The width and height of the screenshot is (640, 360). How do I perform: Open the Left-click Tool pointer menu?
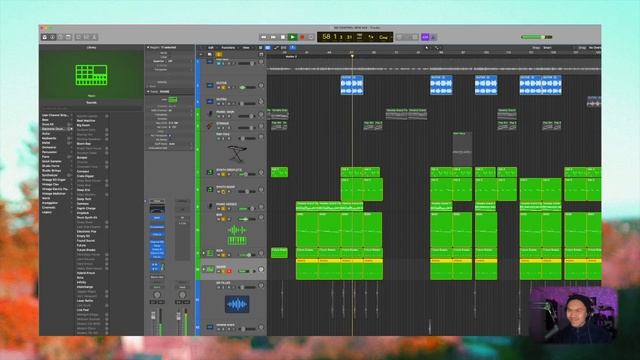tap(427, 48)
